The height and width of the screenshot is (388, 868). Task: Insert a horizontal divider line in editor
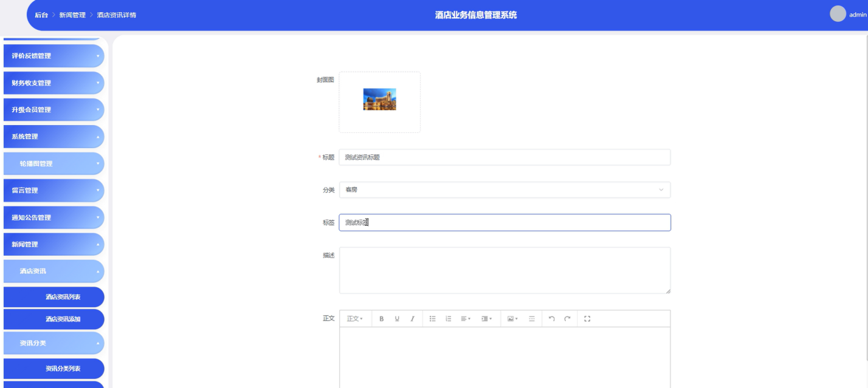pos(532,319)
